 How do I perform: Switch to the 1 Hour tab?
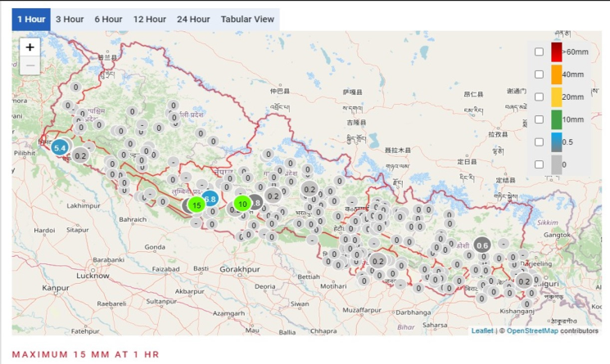(x=31, y=20)
